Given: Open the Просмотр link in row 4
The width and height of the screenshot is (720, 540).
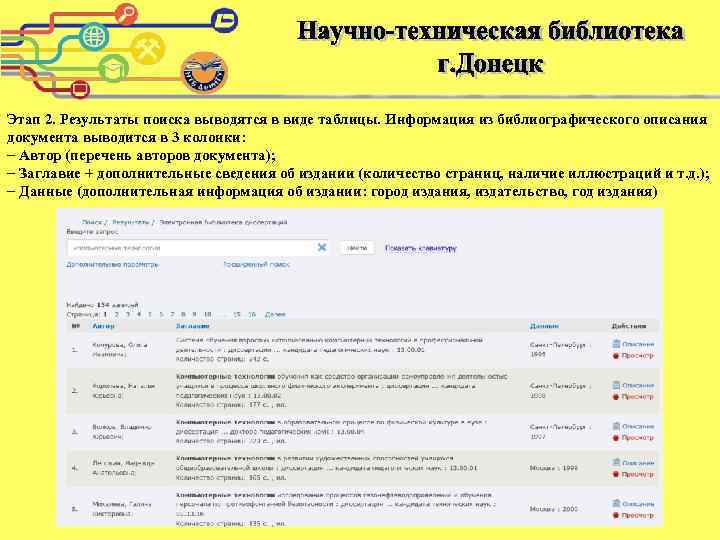Looking at the screenshot, I should 637,474.
